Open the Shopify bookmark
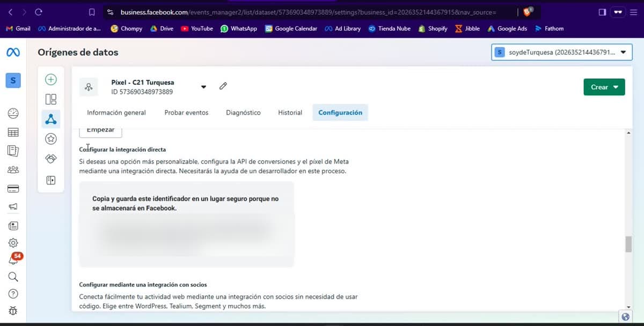 tap(433, 28)
